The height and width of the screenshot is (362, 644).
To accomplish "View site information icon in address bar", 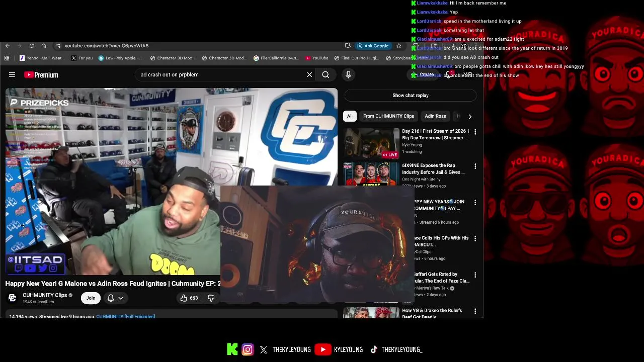I will [58, 46].
